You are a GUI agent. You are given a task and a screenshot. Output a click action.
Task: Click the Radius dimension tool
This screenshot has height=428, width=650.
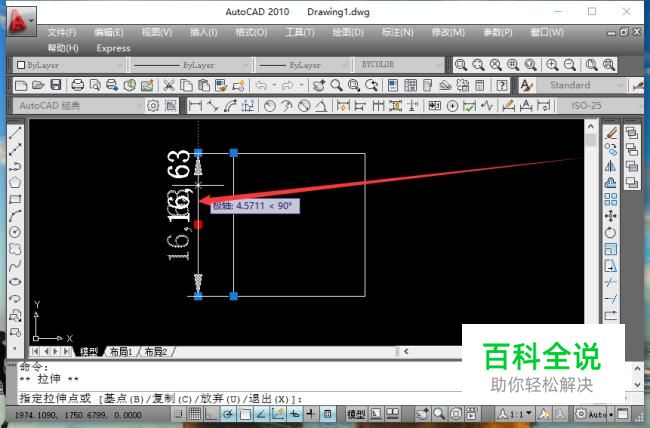point(270,106)
